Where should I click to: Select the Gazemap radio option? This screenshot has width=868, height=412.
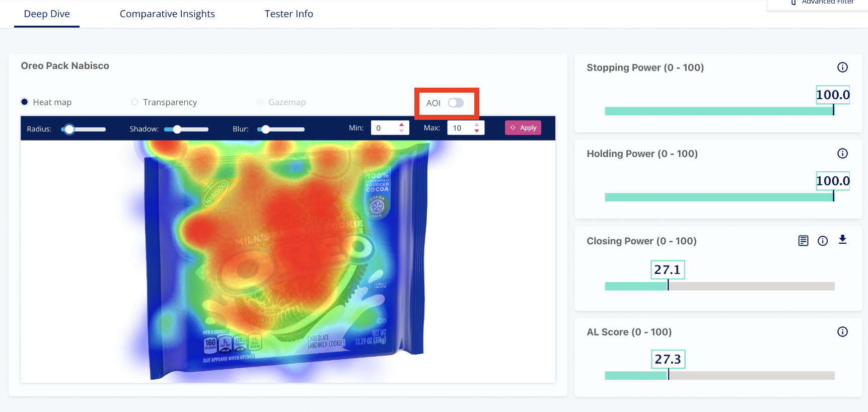(260, 102)
